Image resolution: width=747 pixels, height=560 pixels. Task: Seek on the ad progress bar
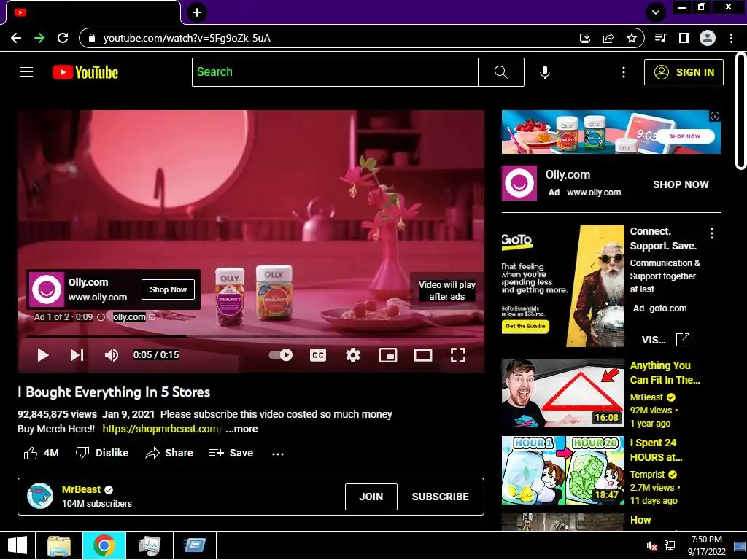coord(251,336)
